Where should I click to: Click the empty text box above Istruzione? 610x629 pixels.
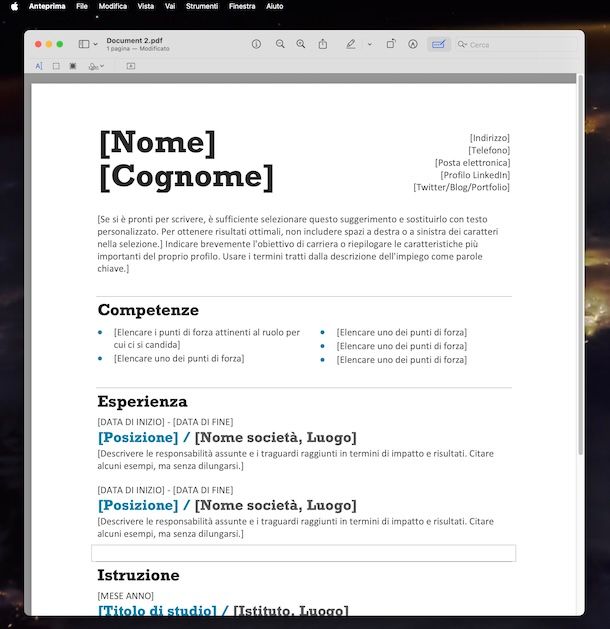[x=303, y=553]
